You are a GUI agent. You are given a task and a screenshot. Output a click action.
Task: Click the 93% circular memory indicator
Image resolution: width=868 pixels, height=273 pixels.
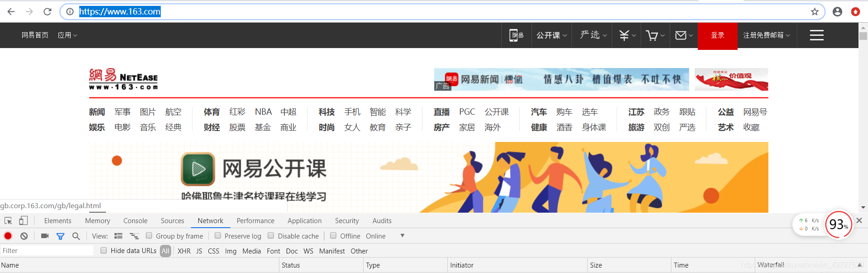pos(839,224)
